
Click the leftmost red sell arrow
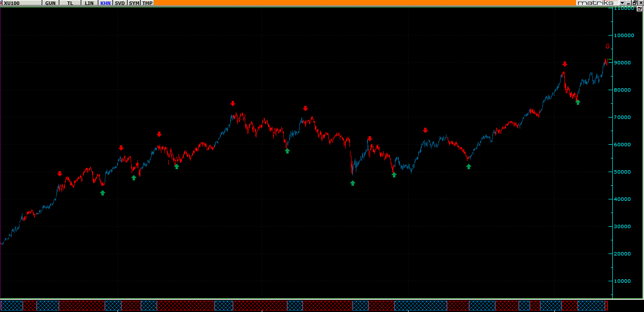click(59, 174)
